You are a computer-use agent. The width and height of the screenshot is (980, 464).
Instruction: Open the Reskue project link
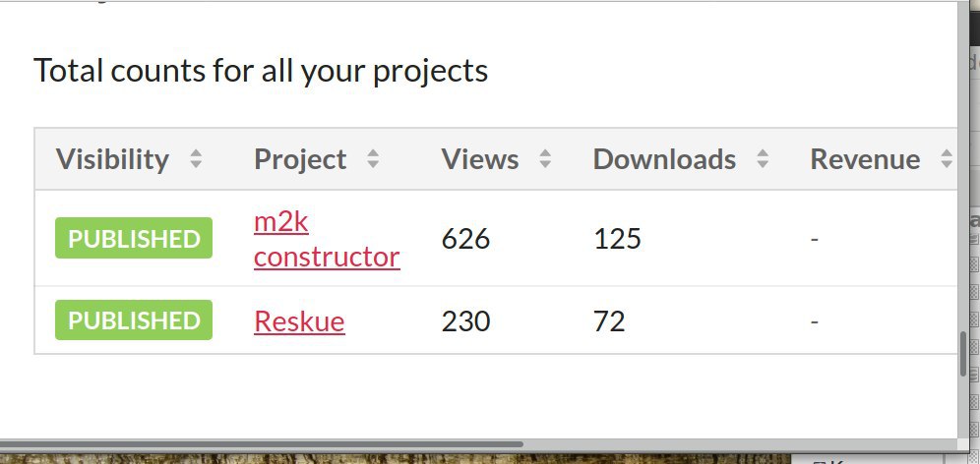coord(299,321)
